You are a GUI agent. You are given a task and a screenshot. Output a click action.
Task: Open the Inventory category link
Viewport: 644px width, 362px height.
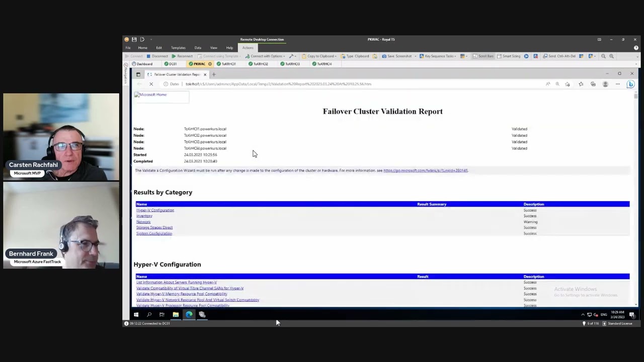tap(144, 216)
